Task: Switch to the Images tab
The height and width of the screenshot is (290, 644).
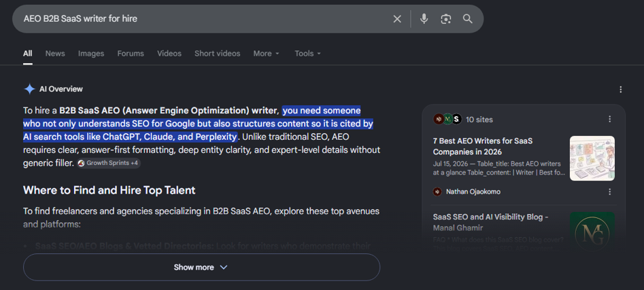Action: click(x=91, y=54)
